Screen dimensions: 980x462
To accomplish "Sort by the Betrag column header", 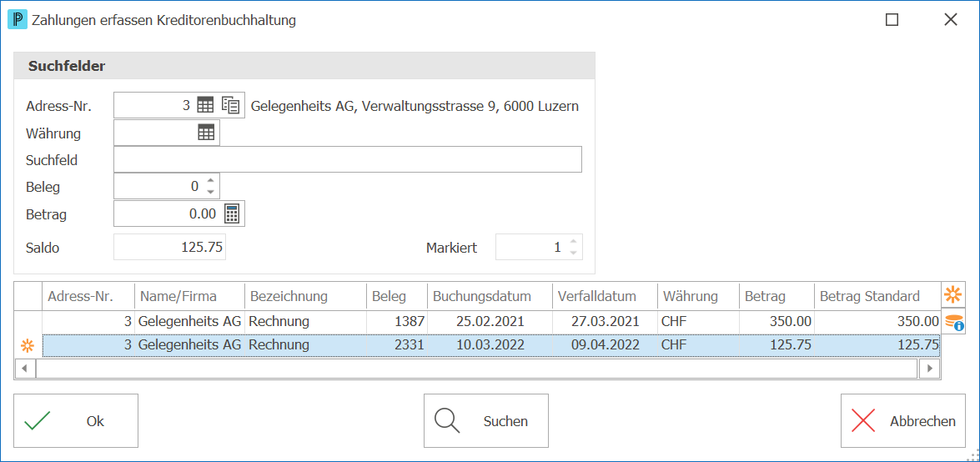I will (776, 296).
